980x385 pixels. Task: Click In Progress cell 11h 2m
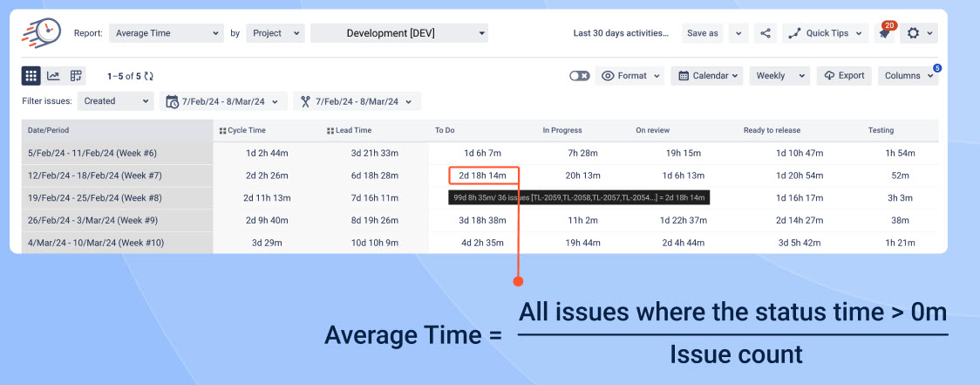coord(583,220)
